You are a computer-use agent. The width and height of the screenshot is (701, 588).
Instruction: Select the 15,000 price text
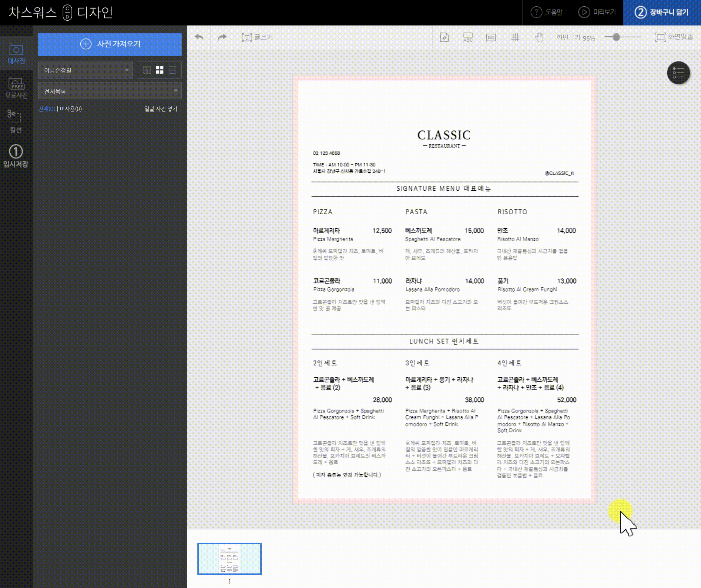pyautogui.click(x=474, y=231)
